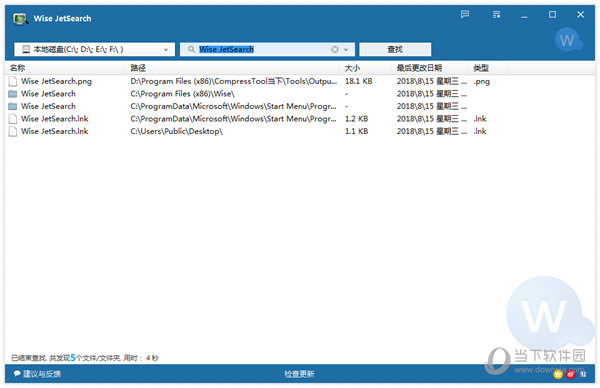Viewport: 600px width, 388px height.
Task: Expand the search history dropdown arrow
Action: pos(346,50)
